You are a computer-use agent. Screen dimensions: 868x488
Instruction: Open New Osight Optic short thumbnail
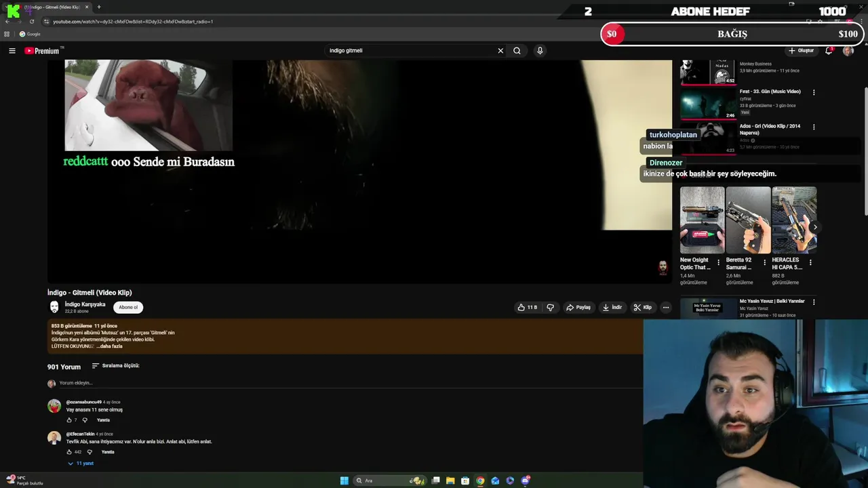(703, 220)
